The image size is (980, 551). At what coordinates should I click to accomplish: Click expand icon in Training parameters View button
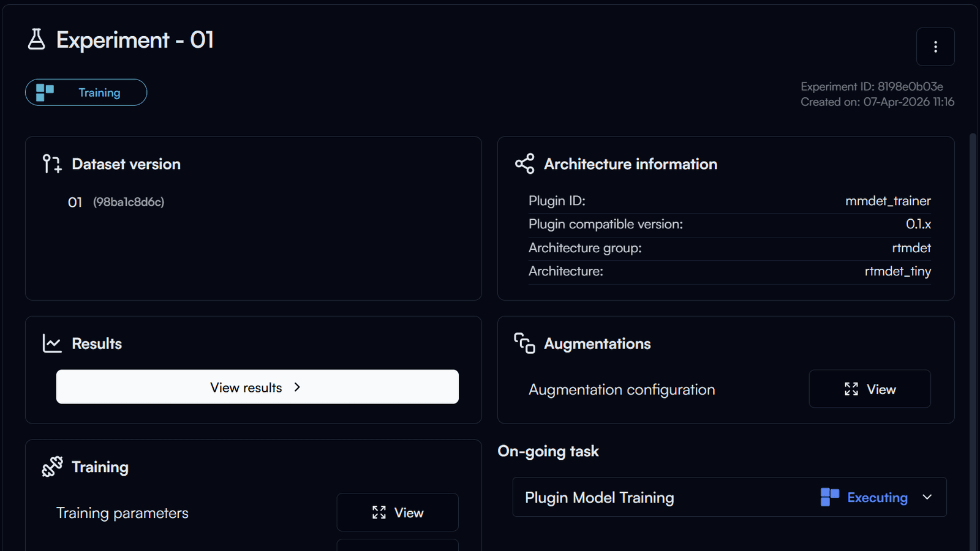click(x=379, y=512)
